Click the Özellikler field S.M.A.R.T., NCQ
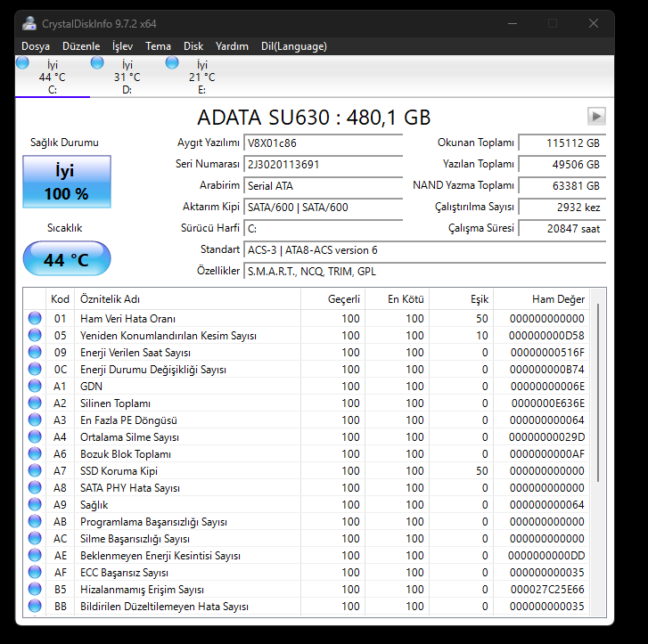The image size is (648, 644). click(x=424, y=272)
